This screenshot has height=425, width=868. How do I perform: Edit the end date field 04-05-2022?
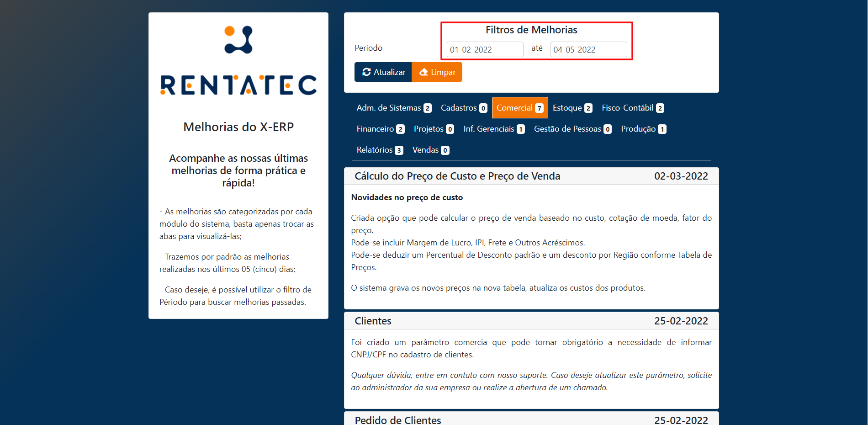click(x=588, y=49)
